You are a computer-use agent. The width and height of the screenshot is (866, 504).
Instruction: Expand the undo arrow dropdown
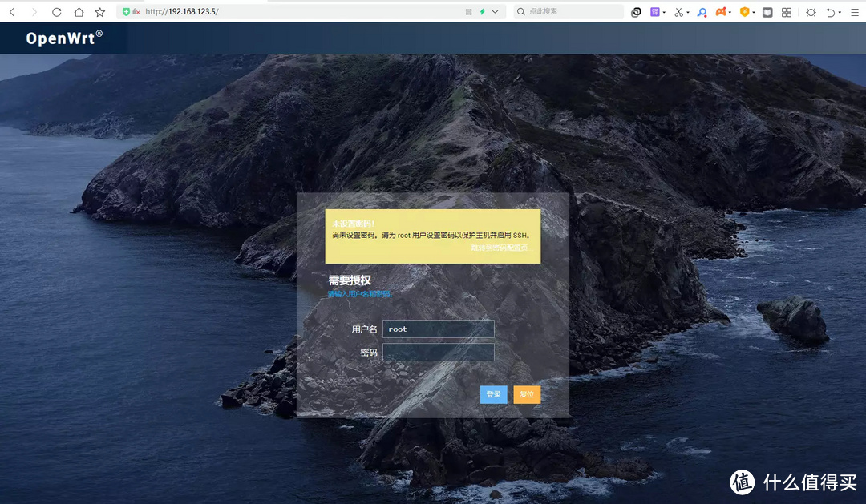(840, 12)
